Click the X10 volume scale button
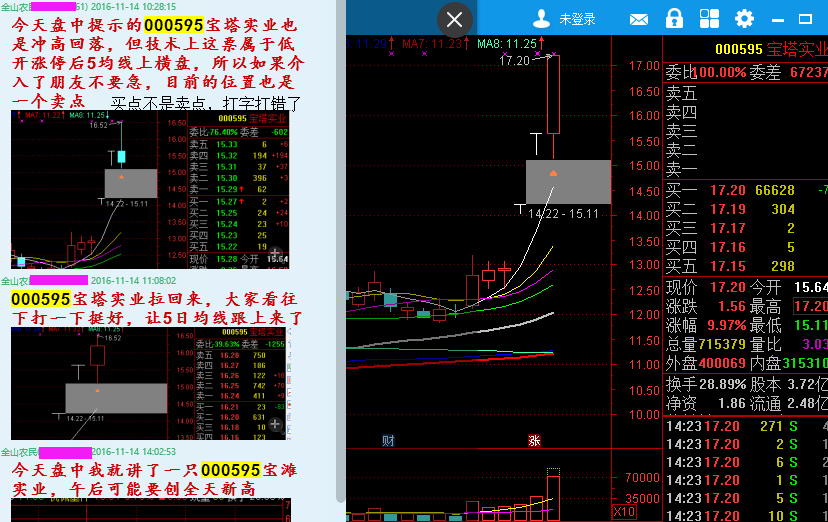Viewport: 828px width, 522px height. coord(624,511)
